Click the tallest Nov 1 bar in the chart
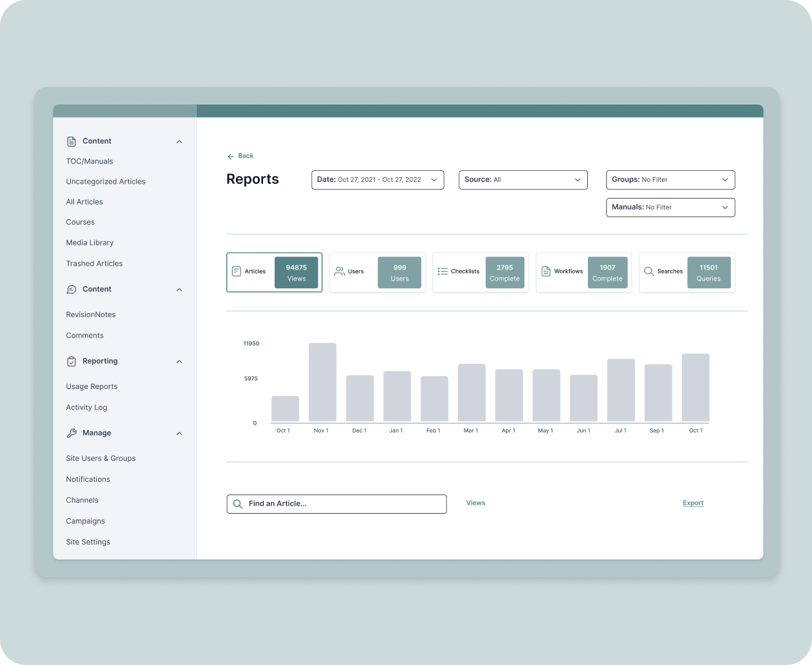 pyautogui.click(x=322, y=382)
